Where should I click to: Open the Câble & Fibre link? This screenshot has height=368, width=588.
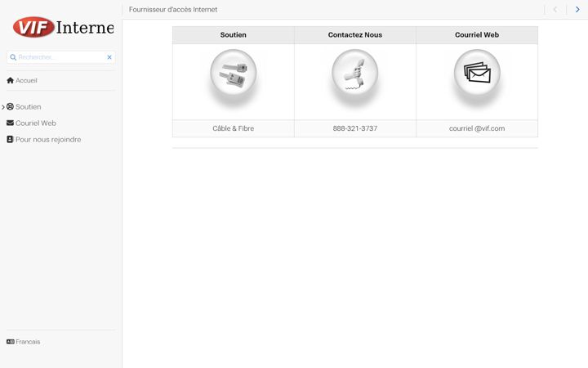pyautogui.click(x=234, y=128)
